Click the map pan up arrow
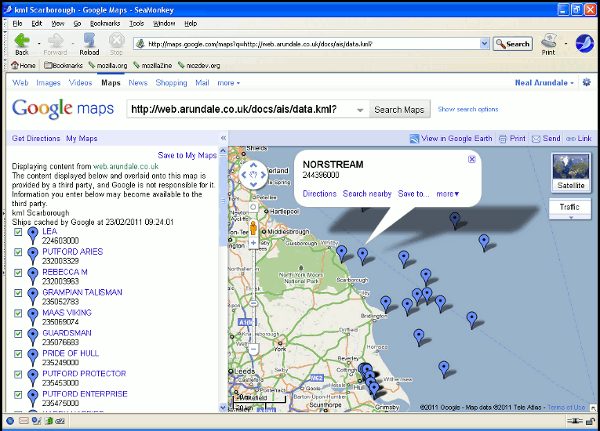Image resolution: width=600 pixels, height=431 pixels. [253, 165]
